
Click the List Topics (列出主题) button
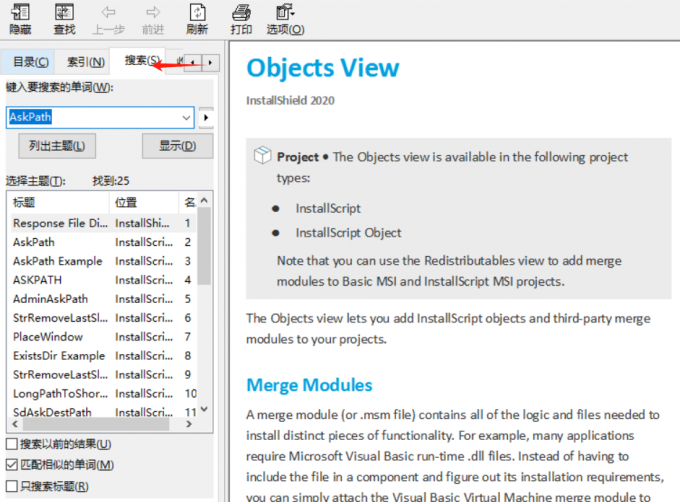click(x=57, y=147)
